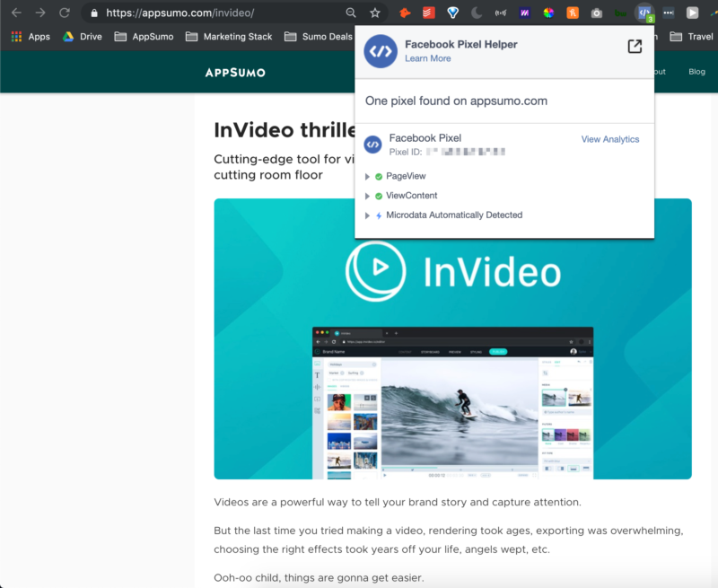
Task: Click the padlock site security icon
Action: click(x=94, y=13)
